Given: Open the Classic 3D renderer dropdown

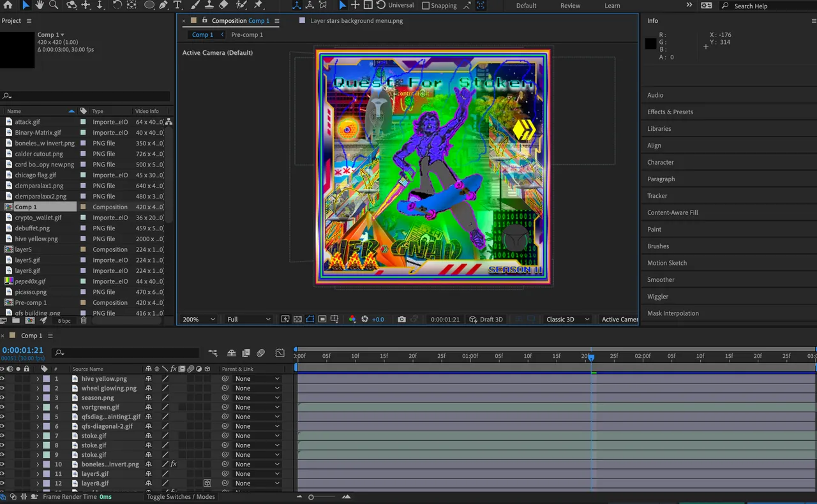Looking at the screenshot, I should tap(567, 319).
